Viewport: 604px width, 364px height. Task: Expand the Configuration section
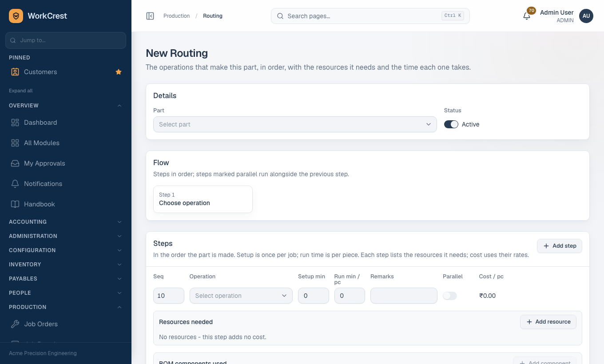click(66, 250)
